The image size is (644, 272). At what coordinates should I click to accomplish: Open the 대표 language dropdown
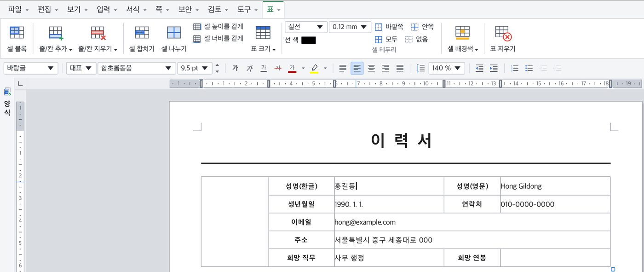click(x=81, y=68)
